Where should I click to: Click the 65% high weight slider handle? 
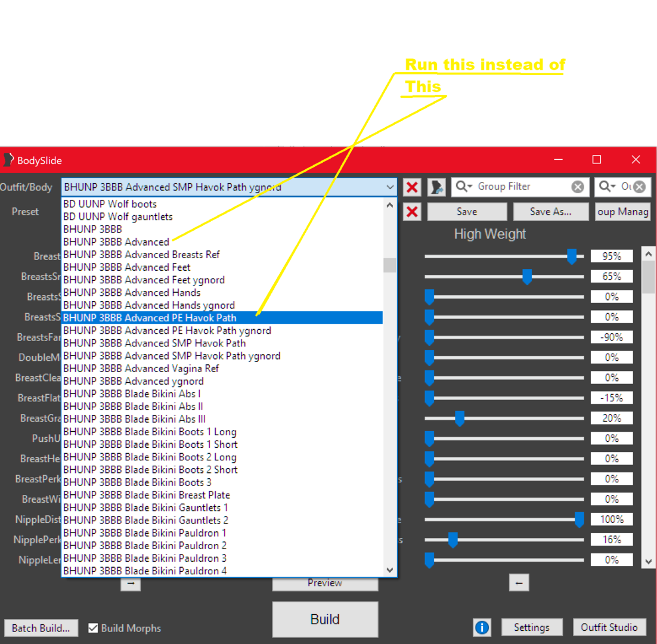(x=527, y=277)
